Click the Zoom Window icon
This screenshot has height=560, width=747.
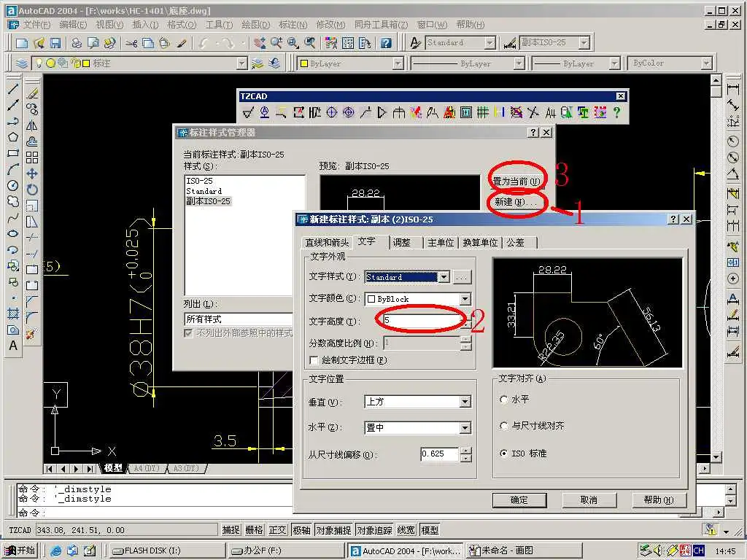(293, 43)
